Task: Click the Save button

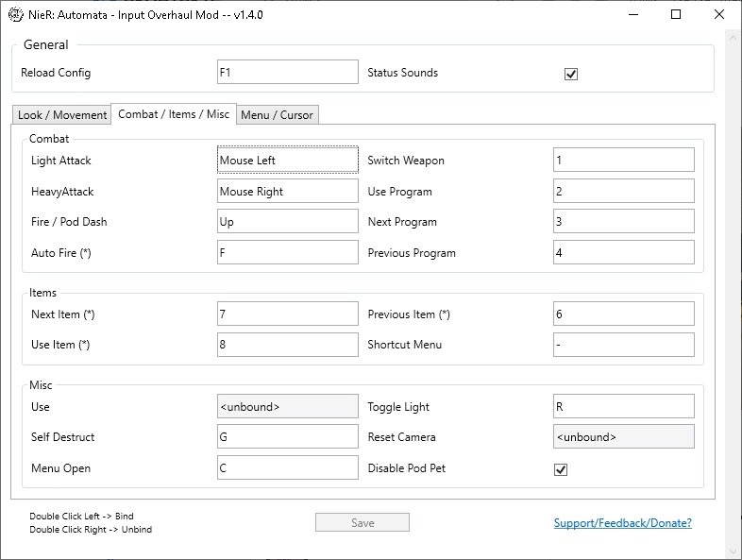Action: [363, 522]
